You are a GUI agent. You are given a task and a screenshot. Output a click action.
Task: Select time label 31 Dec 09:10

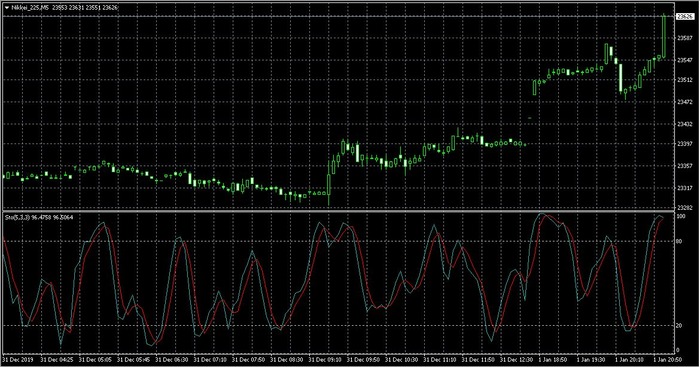[325, 359]
